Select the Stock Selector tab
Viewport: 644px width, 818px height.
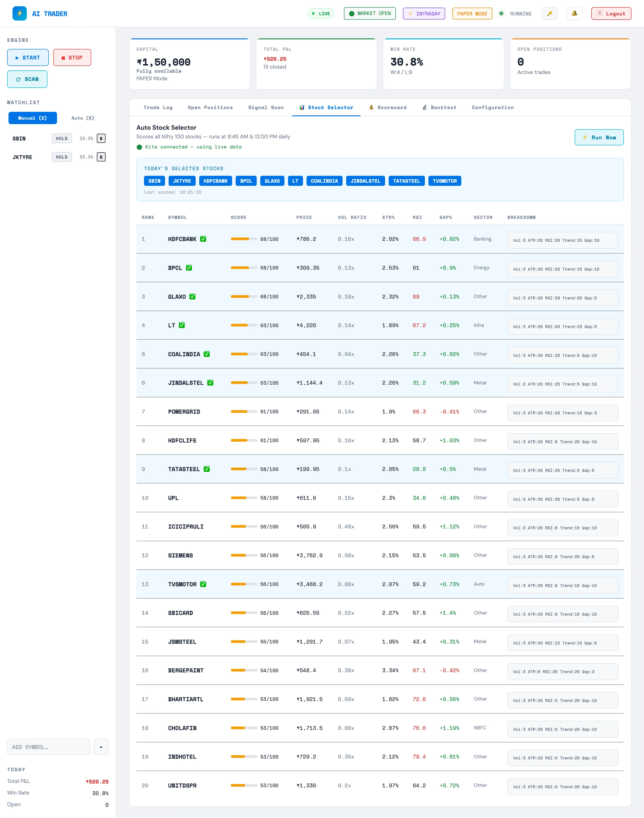pyautogui.click(x=326, y=107)
